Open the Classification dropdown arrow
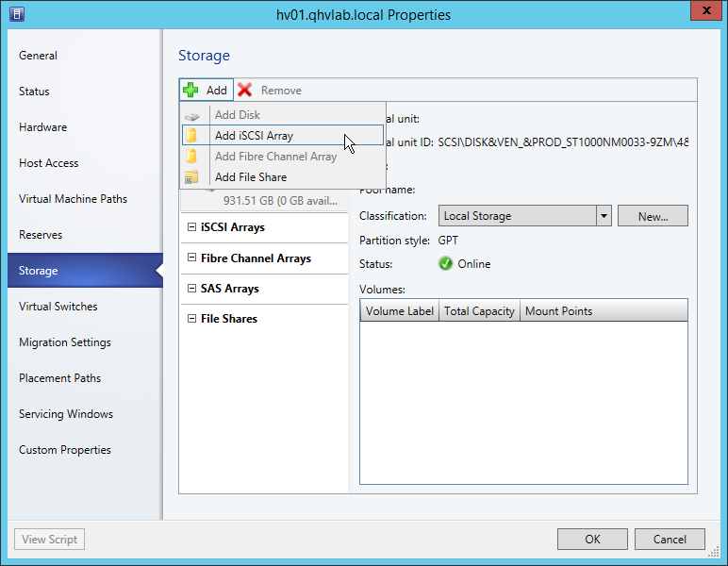728x566 pixels. pyautogui.click(x=604, y=216)
